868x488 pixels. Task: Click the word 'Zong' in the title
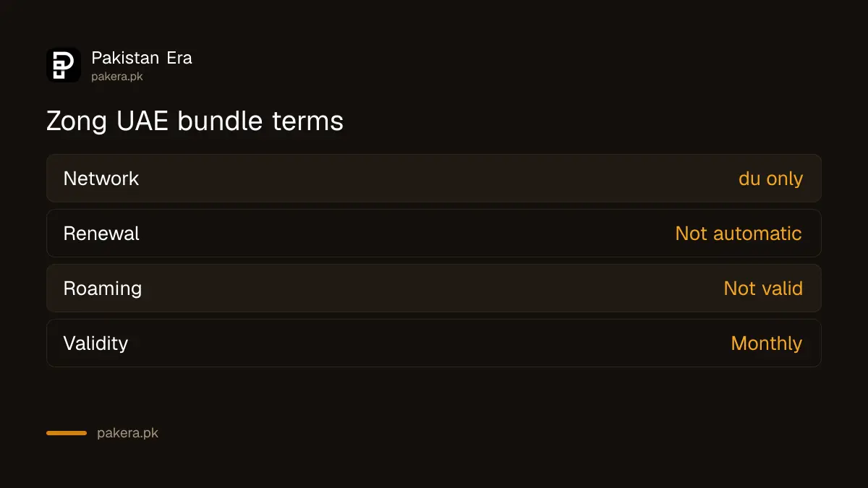point(77,121)
